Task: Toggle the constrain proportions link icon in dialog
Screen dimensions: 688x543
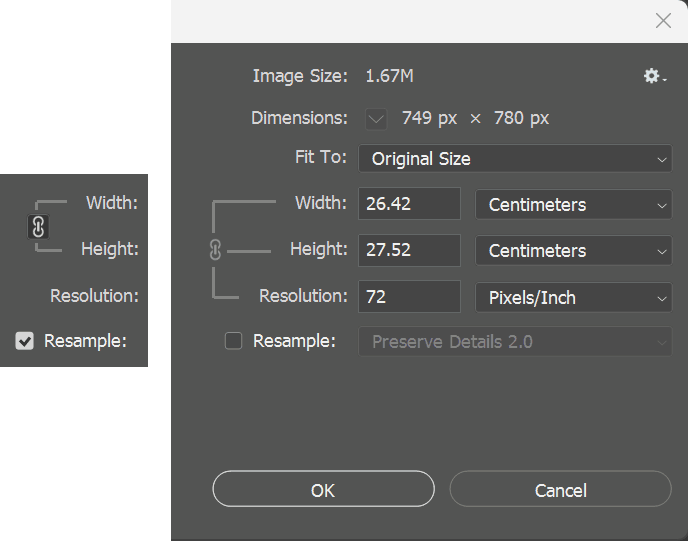Action: [215, 250]
